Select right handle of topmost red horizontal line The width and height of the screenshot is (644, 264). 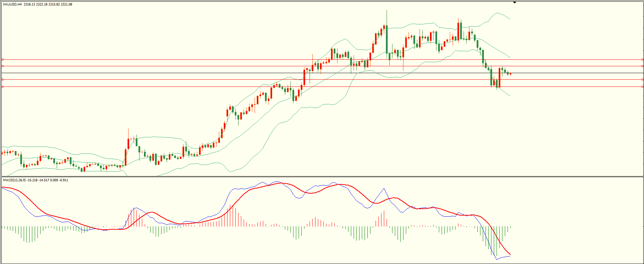(x=642, y=59)
